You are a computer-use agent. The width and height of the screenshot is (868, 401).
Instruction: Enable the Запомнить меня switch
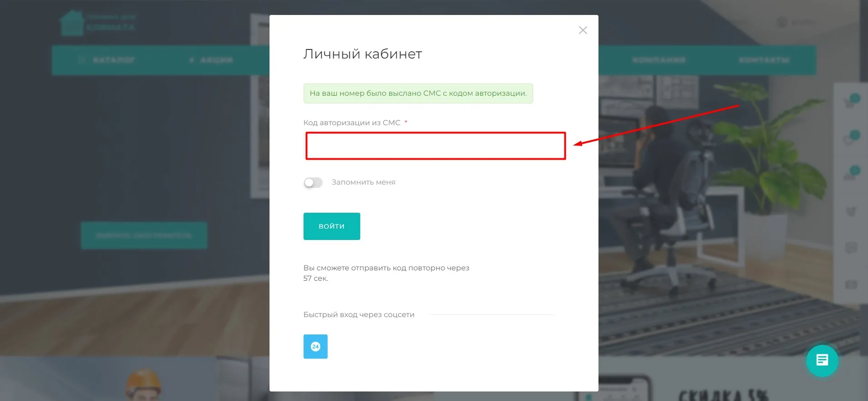313,182
